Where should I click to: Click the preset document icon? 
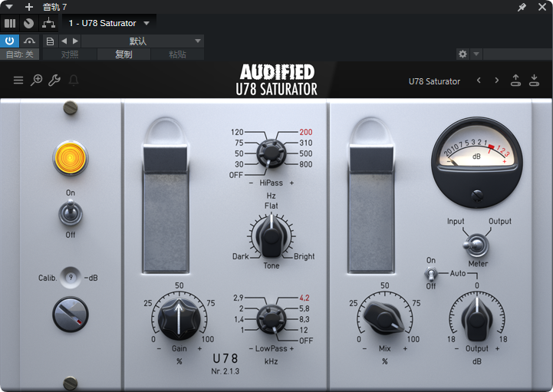point(50,41)
